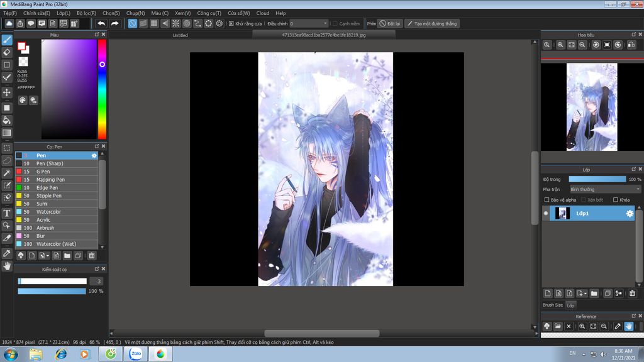Select the Lasso selection tool
Image resolution: width=644 pixels, height=362 pixels.
7,160
